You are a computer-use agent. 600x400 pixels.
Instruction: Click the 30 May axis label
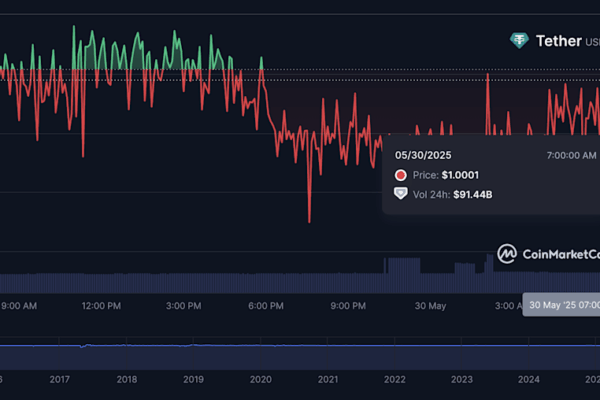pos(430,306)
